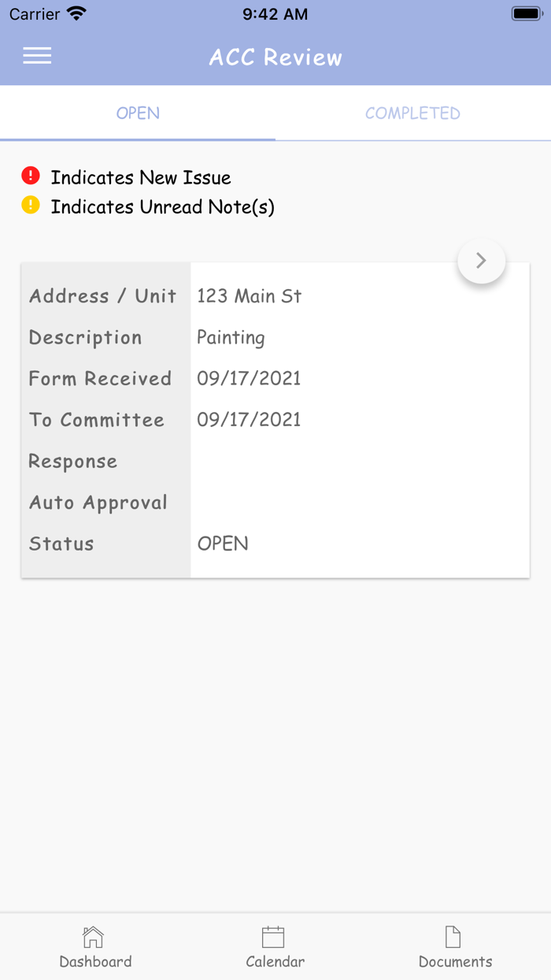
Task: Open the Calendar icon in bottom bar
Action: (x=274, y=937)
